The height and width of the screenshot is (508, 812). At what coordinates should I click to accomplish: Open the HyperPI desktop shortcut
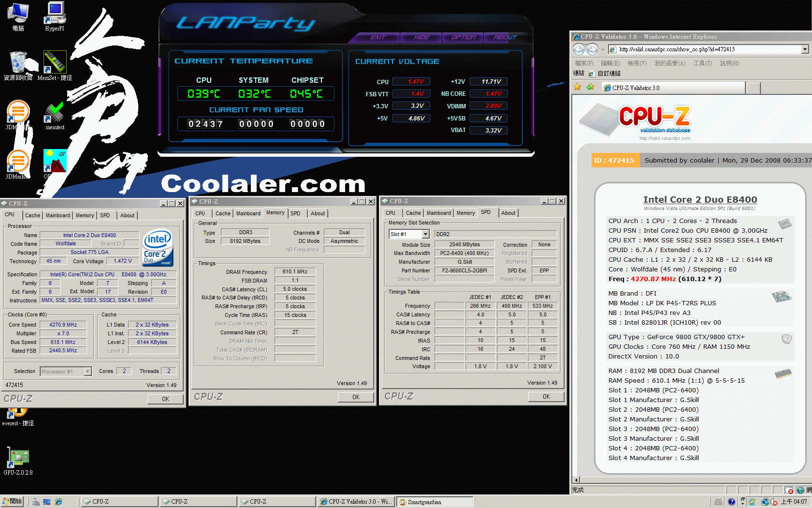pos(55,17)
